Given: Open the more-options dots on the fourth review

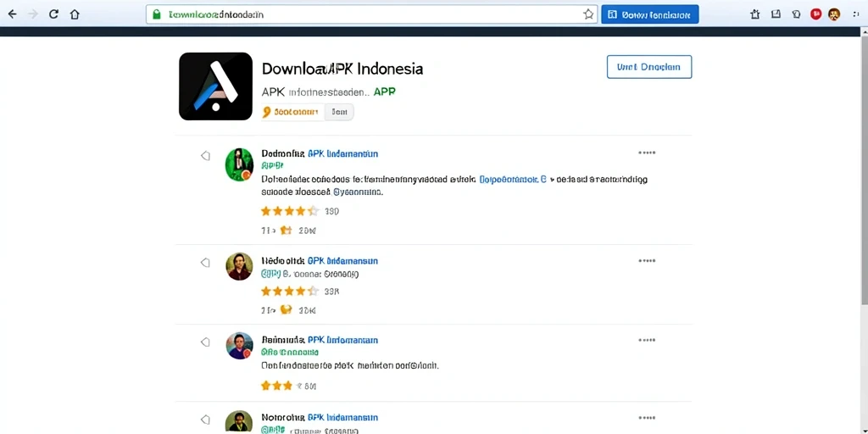Looking at the screenshot, I should pyautogui.click(x=647, y=417).
